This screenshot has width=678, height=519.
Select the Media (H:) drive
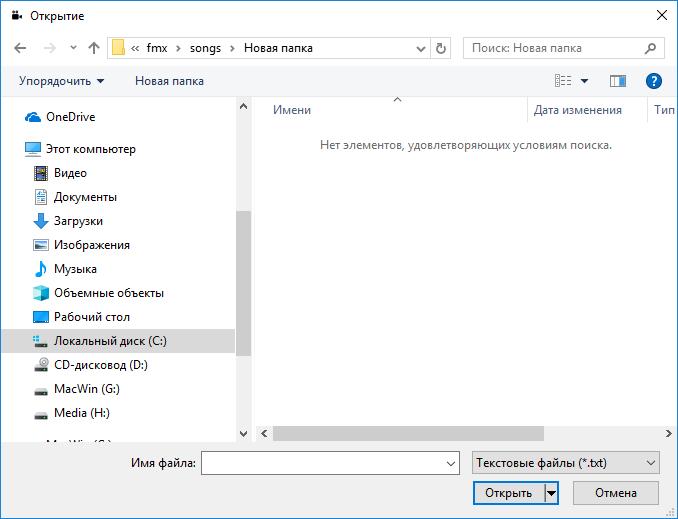pos(82,413)
